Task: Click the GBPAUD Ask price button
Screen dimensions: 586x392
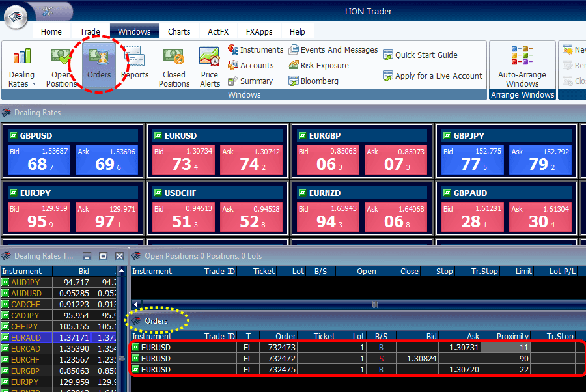Action: pyautogui.click(x=540, y=217)
